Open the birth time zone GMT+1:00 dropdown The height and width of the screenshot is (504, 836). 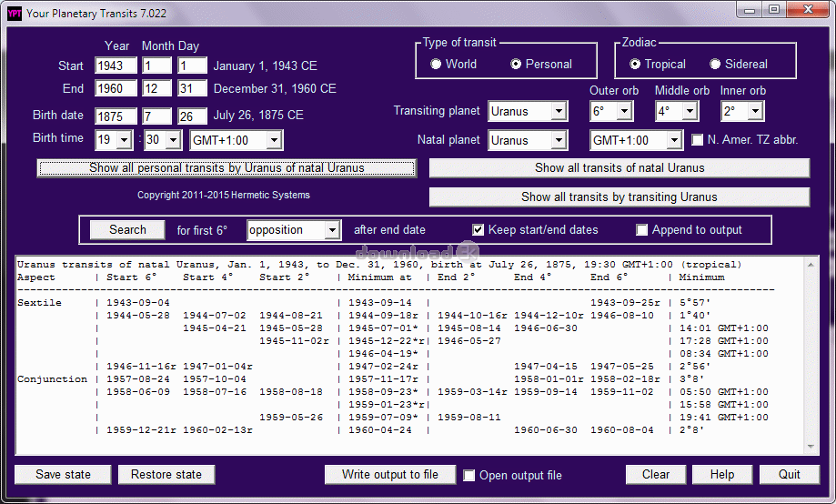(274, 140)
